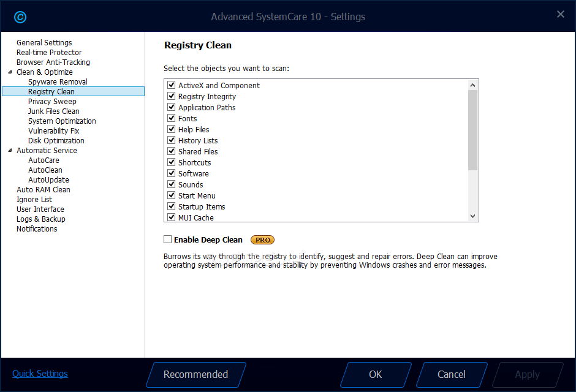Click the Cancel button
Screen dimensions: 576x392
tap(452, 374)
